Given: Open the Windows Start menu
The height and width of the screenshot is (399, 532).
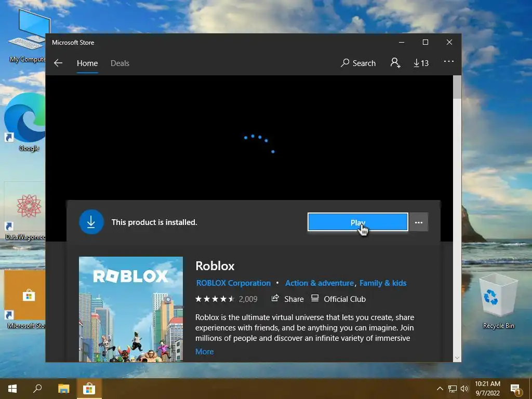Looking at the screenshot, I should [12, 389].
